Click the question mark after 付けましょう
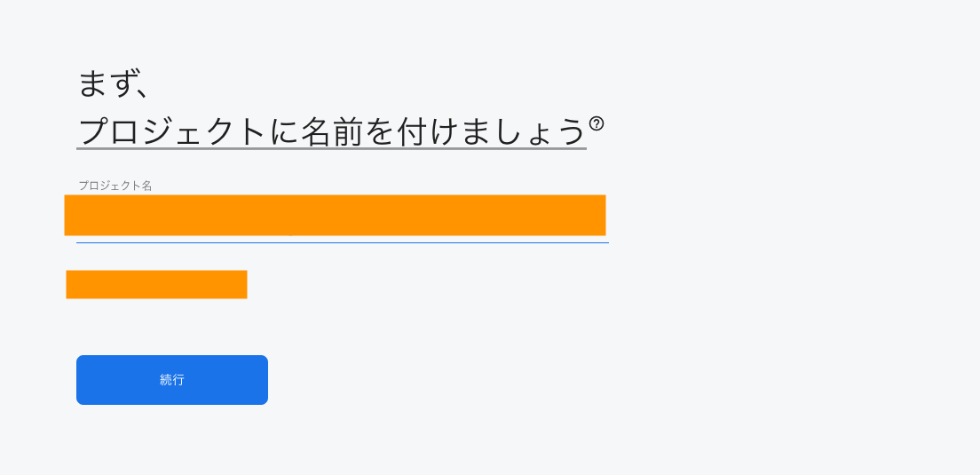Viewport: 980px width, 475px height. coord(597,123)
